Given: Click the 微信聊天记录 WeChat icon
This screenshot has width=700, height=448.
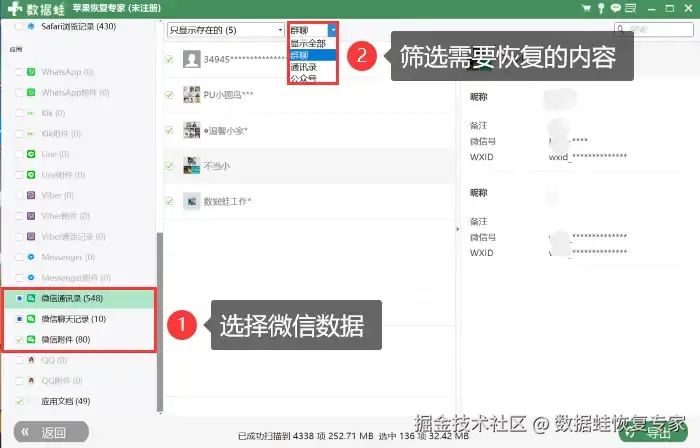Looking at the screenshot, I should click(x=31, y=319).
